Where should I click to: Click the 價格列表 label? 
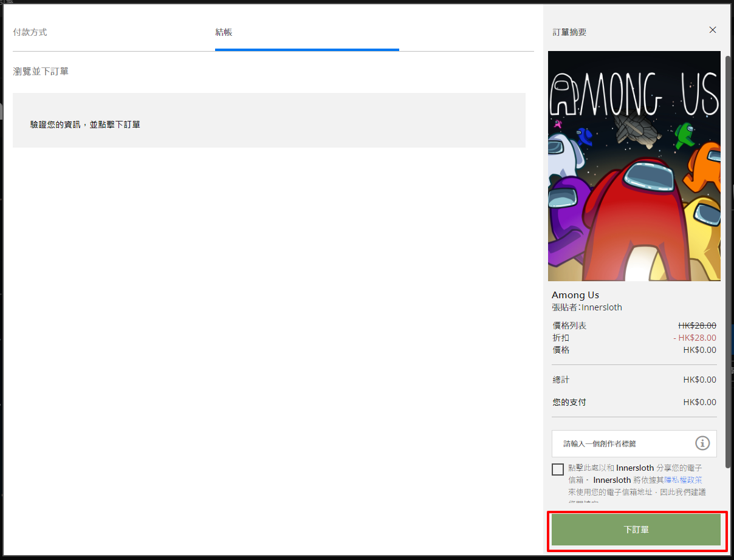tap(569, 326)
